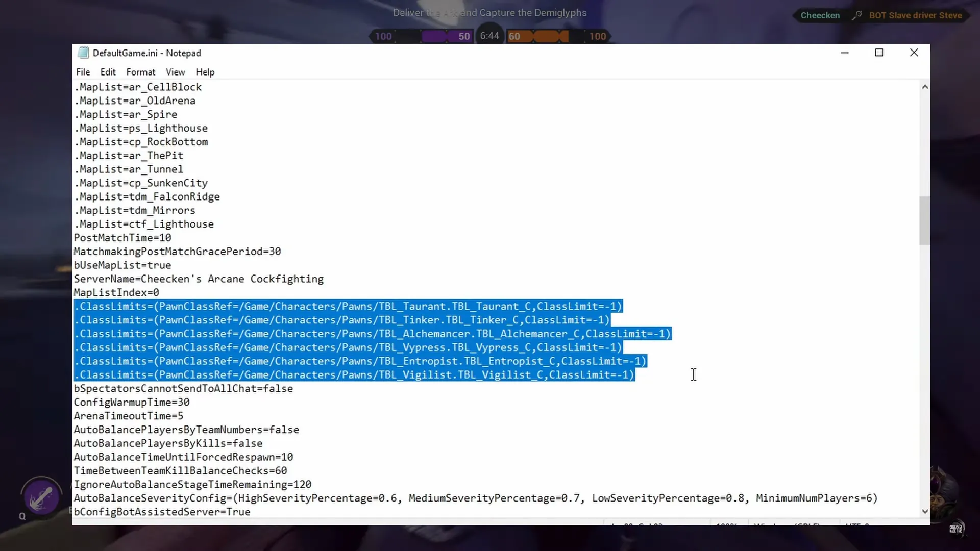Minimize the DefaultGame.ini Notepad window
This screenshot has width=980, height=551.
click(x=845, y=53)
